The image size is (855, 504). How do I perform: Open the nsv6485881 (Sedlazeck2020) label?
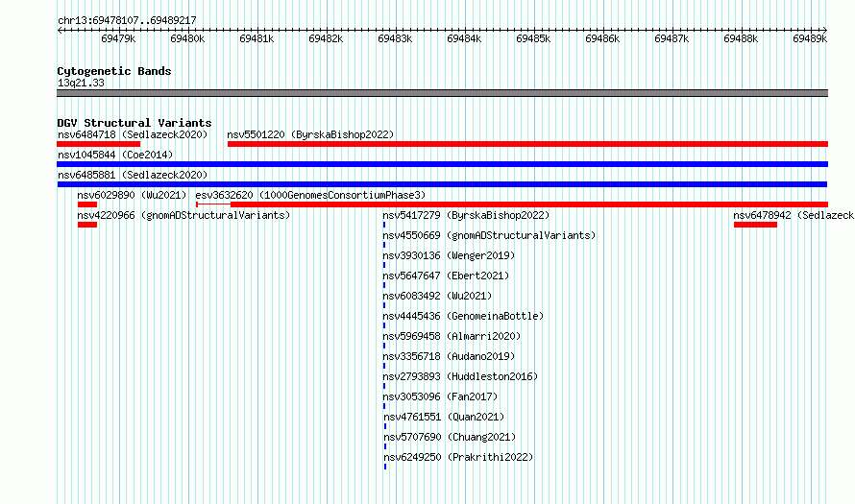[x=133, y=175]
